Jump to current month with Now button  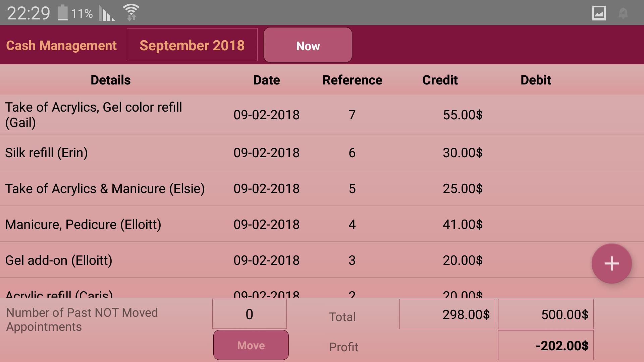[x=308, y=45]
